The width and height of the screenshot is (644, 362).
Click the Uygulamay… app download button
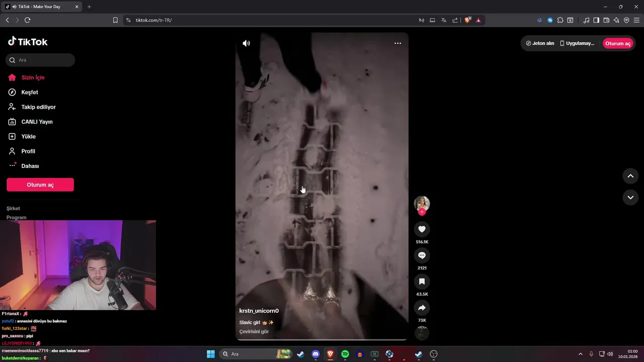click(x=577, y=43)
